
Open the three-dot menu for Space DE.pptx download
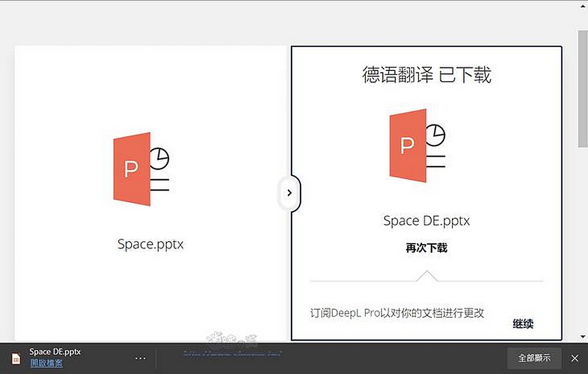(140, 358)
